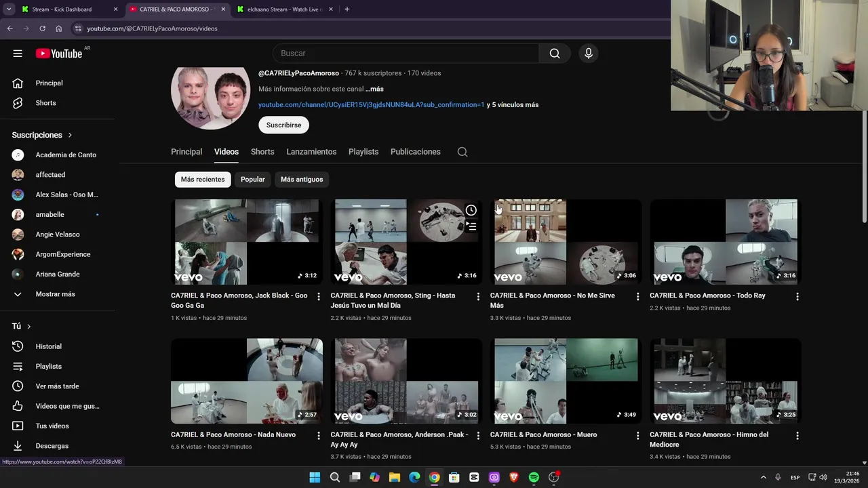The height and width of the screenshot is (488, 868).
Task: Open browser home button
Action: (x=58, y=28)
